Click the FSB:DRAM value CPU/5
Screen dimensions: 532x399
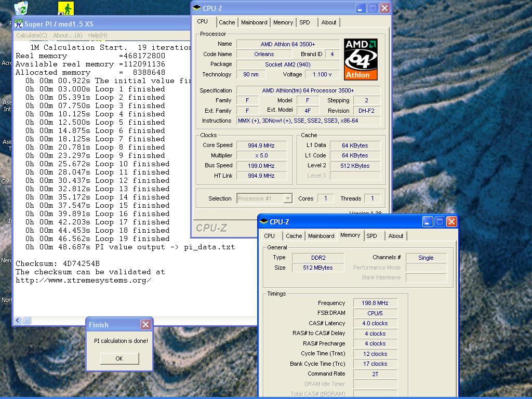(375, 313)
